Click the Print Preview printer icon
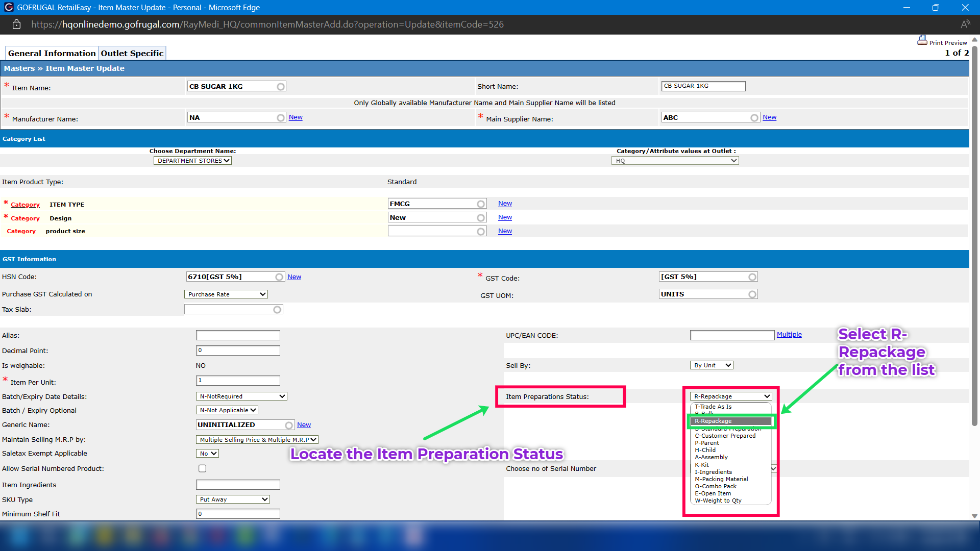The width and height of the screenshot is (980, 551). (922, 40)
